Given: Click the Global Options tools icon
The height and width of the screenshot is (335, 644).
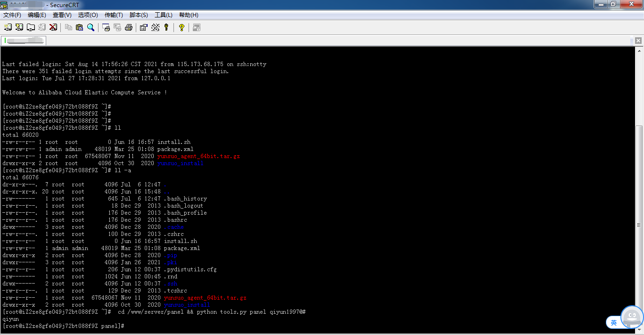Looking at the screenshot, I should pos(155,27).
